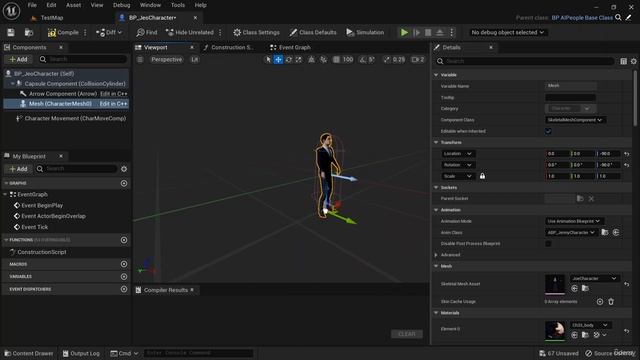The width and height of the screenshot is (640, 360).
Task: Click Add in the My Blueprint panel
Action: point(18,169)
